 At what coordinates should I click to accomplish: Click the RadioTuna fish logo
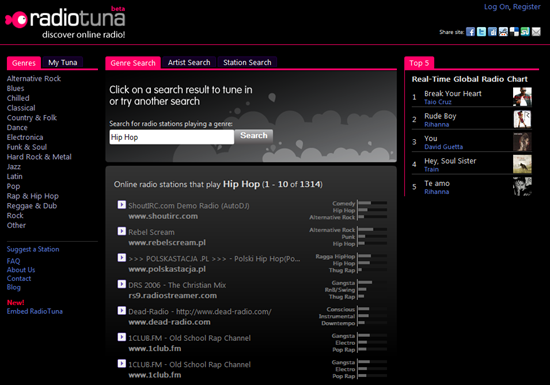(16, 20)
